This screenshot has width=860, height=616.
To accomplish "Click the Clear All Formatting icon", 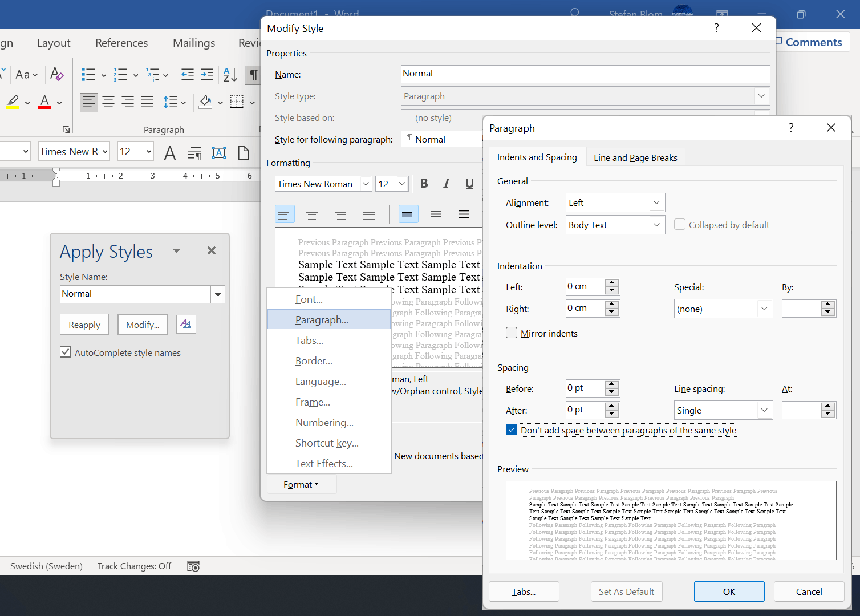I will (56, 74).
